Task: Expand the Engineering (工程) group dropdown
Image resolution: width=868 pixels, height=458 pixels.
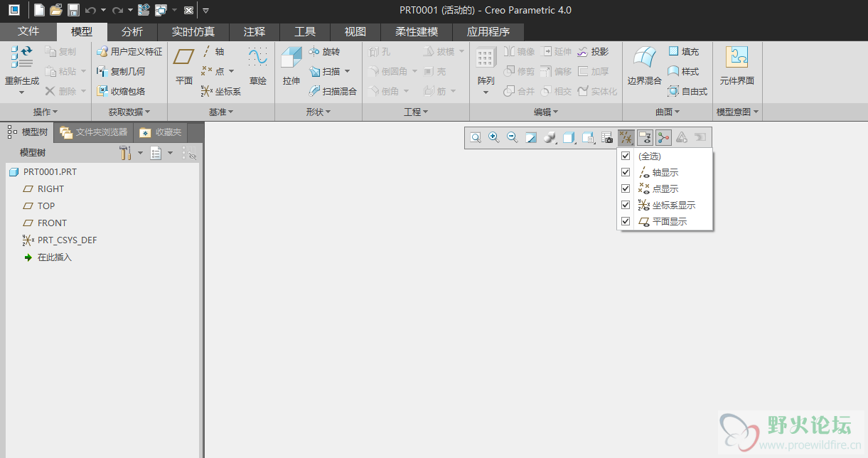Action: click(x=416, y=112)
